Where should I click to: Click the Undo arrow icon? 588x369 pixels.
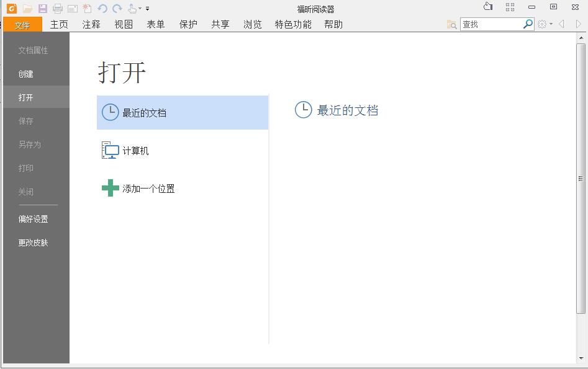click(x=103, y=9)
